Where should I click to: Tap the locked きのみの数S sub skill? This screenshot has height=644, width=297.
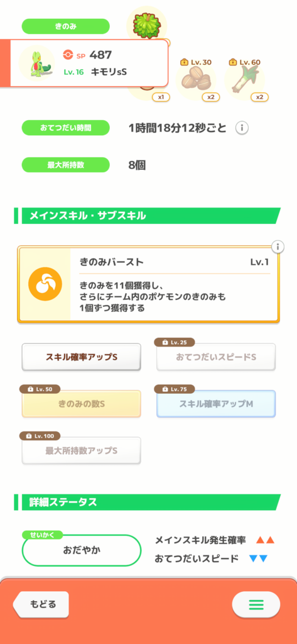click(81, 404)
